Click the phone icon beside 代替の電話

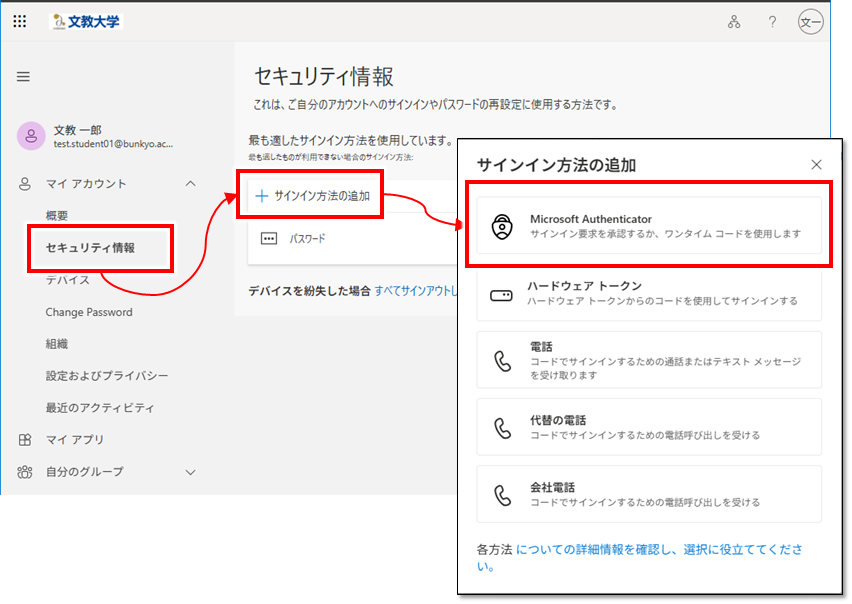pyautogui.click(x=503, y=428)
